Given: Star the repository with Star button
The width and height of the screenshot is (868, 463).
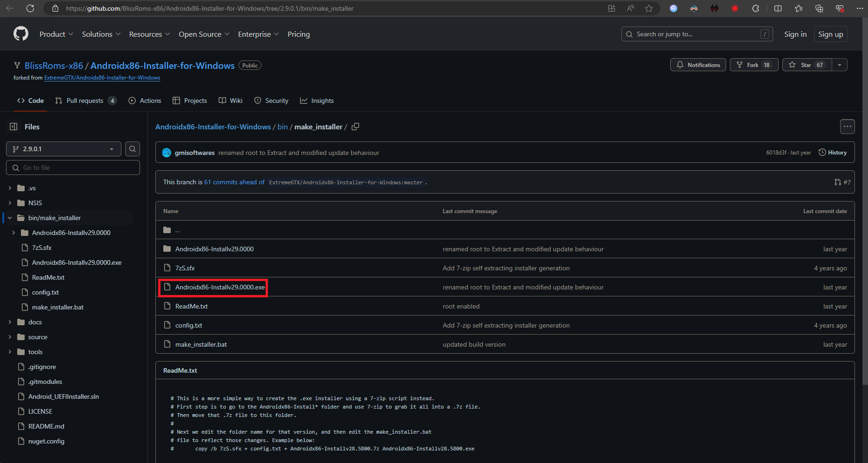Looking at the screenshot, I should click(x=808, y=65).
